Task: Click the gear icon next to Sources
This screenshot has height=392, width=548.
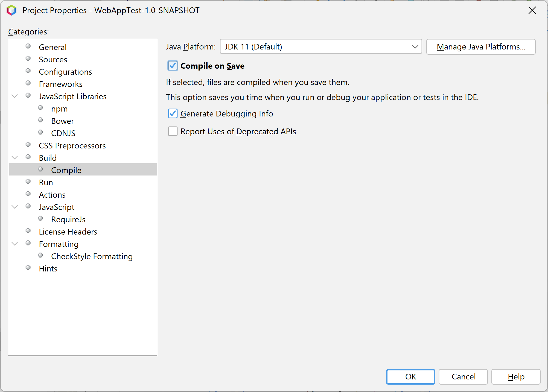Action: [x=28, y=58]
